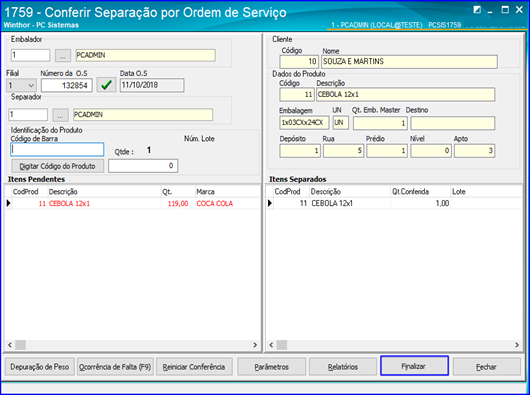Open the Relatórios button
530x395 pixels.
343,367
